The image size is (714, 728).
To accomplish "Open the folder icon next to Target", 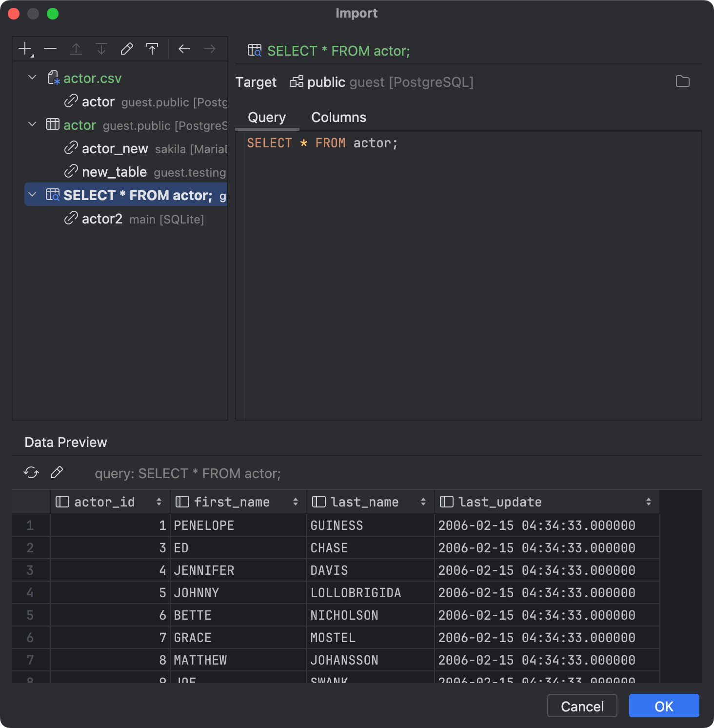I will [x=683, y=82].
